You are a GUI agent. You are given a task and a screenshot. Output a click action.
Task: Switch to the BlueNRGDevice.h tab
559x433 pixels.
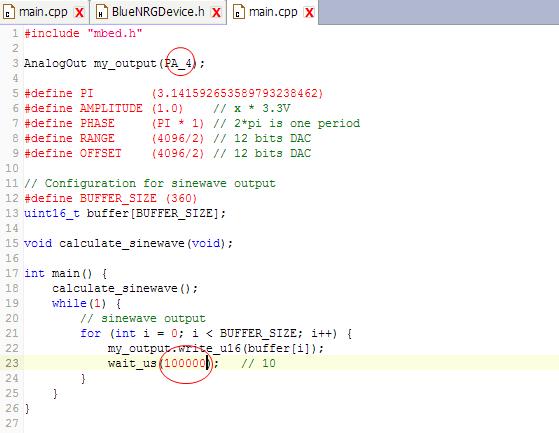click(x=158, y=12)
